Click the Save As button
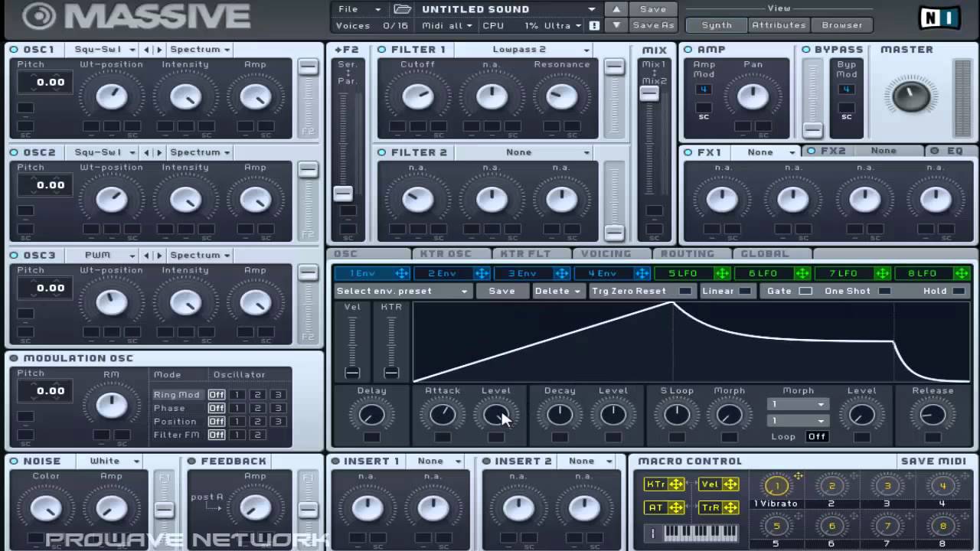Viewport: 980px width, 551px height. click(x=653, y=25)
